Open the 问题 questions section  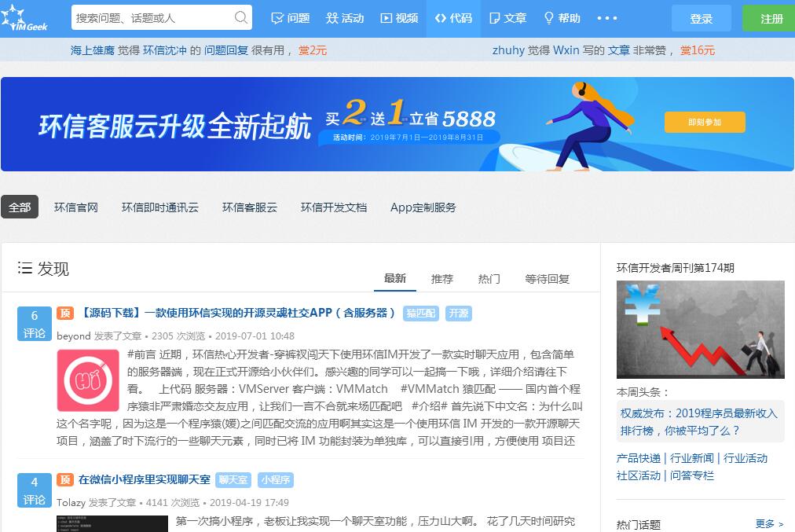click(290, 18)
